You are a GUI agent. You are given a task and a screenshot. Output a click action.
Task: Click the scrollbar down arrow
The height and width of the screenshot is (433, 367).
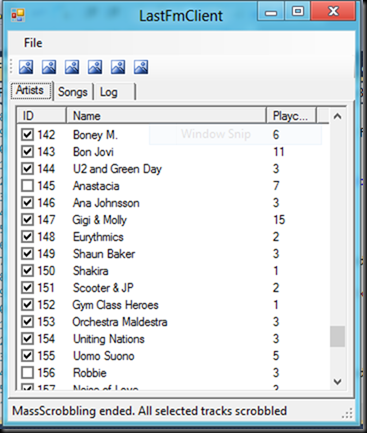(x=337, y=382)
